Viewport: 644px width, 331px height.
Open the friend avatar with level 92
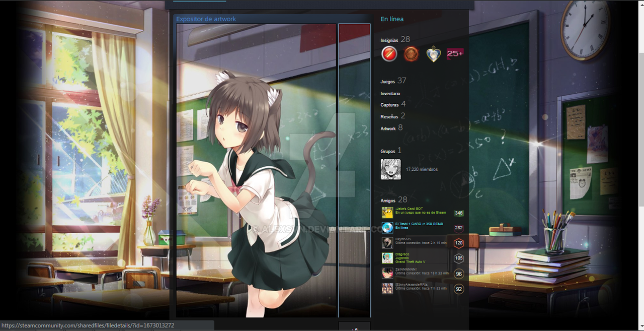point(387,289)
